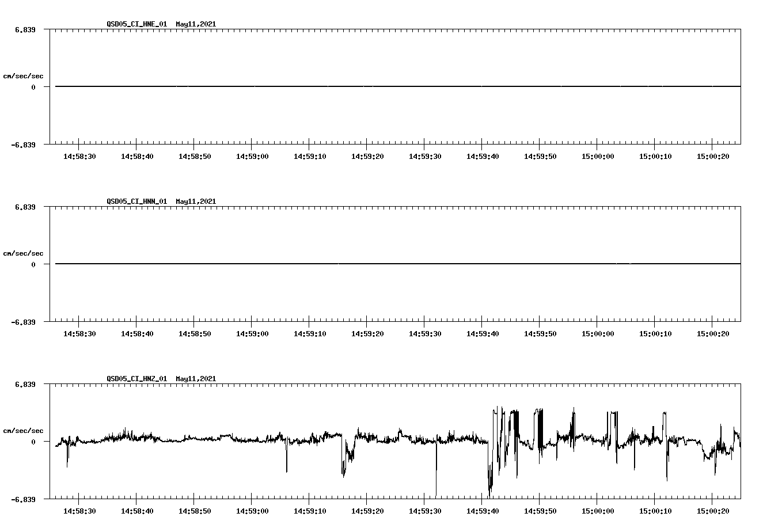This screenshot has height=532, width=782.
Task: Click the 14:58:30 tick label under top plot
Action: click(x=80, y=155)
